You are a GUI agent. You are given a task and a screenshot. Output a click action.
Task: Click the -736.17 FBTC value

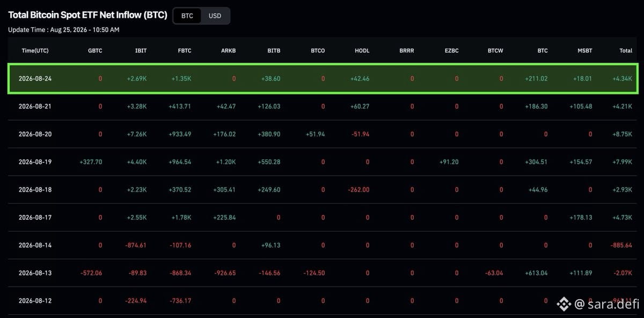click(180, 301)
